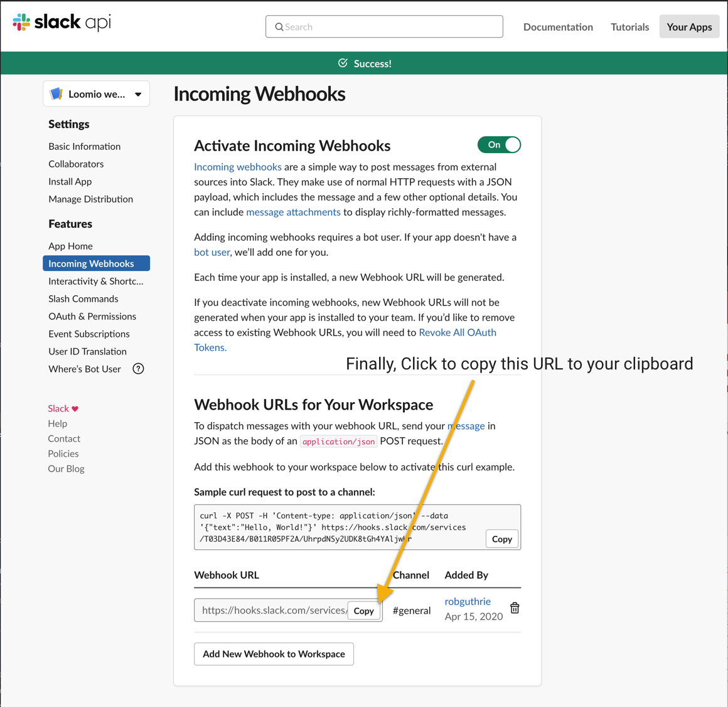Open robguthrie user link
Viewport: 728px width, 707px height.
[468, 602]
